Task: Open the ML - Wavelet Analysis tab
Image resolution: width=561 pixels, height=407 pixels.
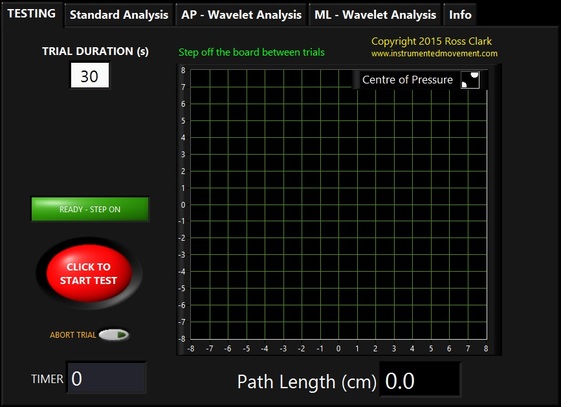Action: (375, 15)
